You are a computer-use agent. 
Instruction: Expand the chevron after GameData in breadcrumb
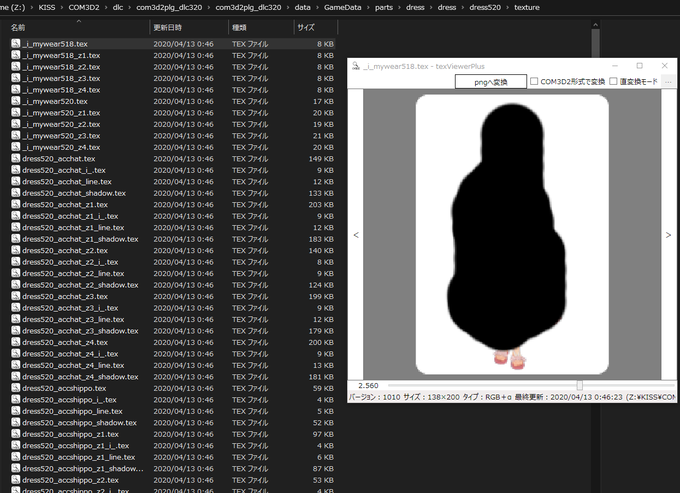coord(368,7)
